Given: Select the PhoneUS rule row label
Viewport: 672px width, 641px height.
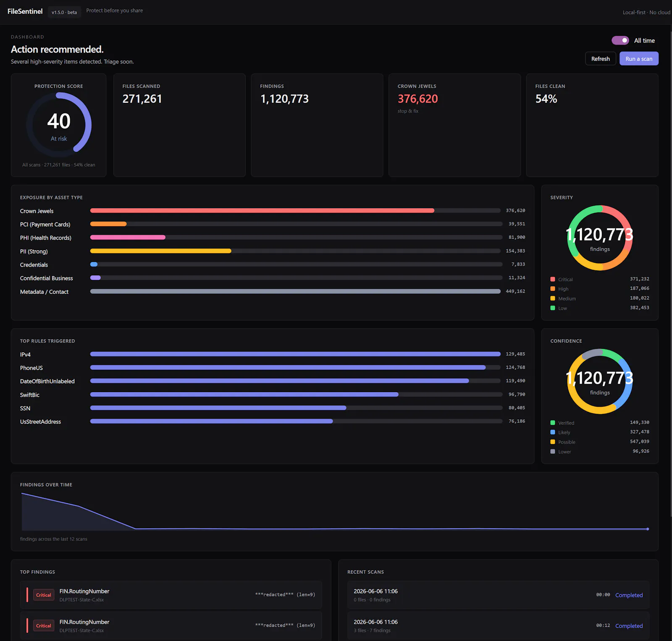Looking at the screenshot, I should 31,368.
